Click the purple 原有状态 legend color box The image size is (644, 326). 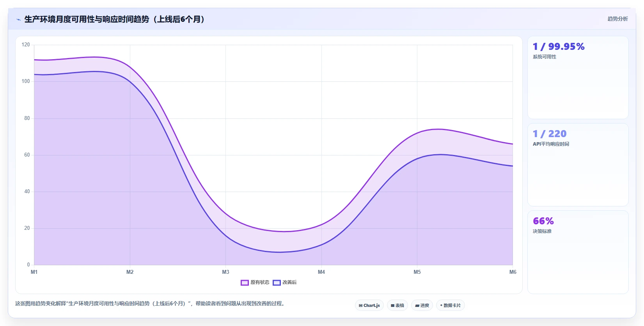click(x=245, y=282)
